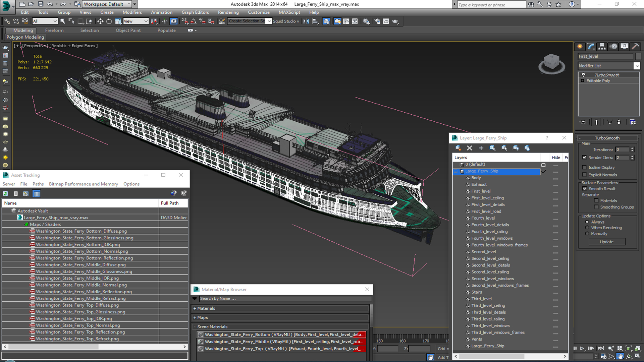The width and height of the screenshot is (644, 362).
Task: Expand Materials group in Material/Map Browser
Action: 195,308
